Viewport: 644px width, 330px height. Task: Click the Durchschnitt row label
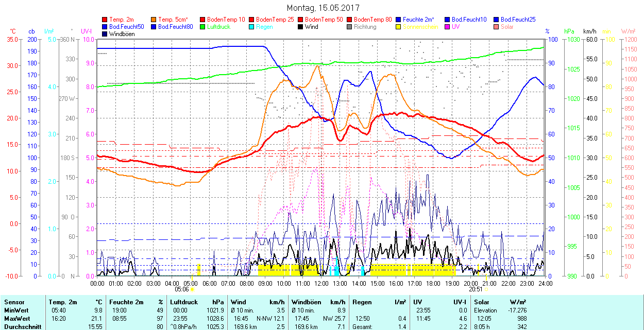pyautogui.click(x=21, y=326)
